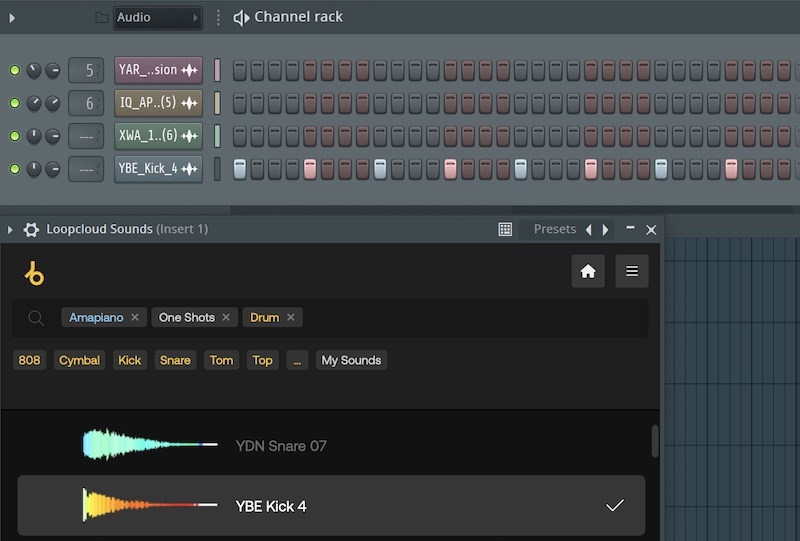Click the Loopcloud sample list scrollbar
The height and width of the screenshot is (541, 800).
[x=655, y=441]
